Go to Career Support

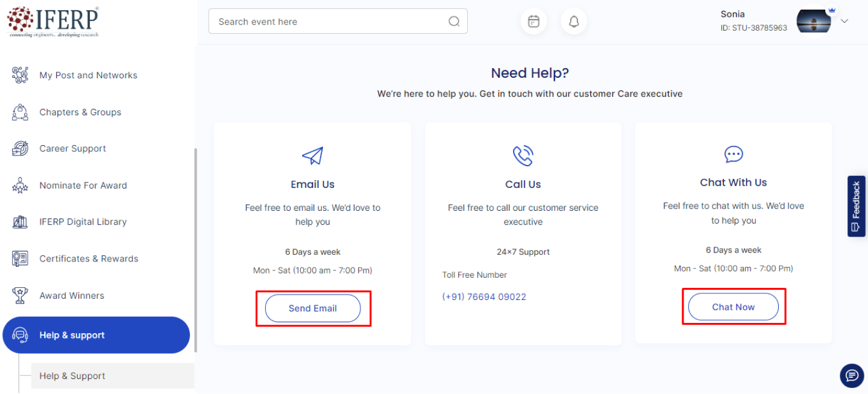(72, 149)
